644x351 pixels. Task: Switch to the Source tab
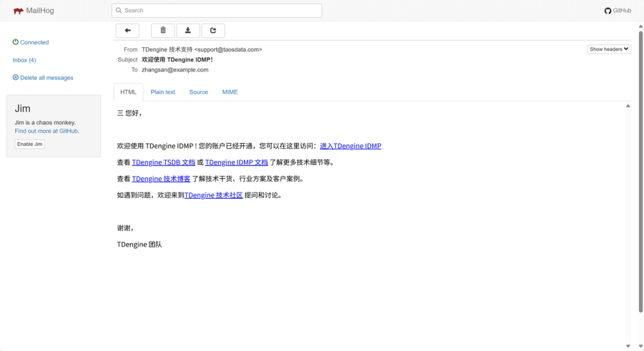[x=198, y=92]
